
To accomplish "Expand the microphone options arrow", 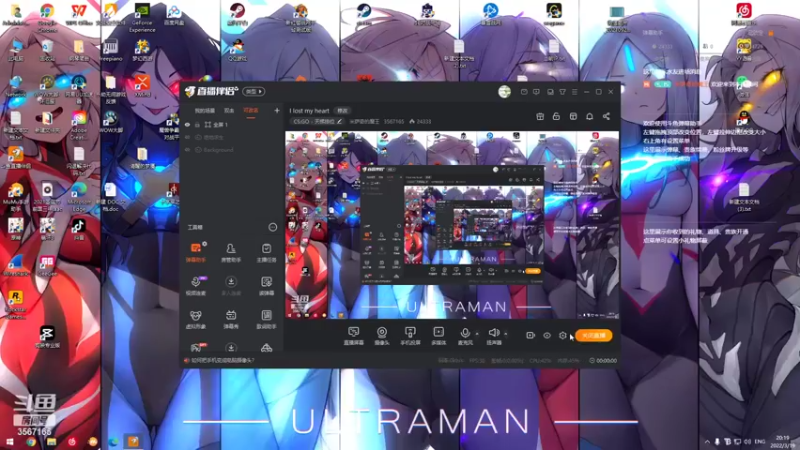I will click(477, 334).
